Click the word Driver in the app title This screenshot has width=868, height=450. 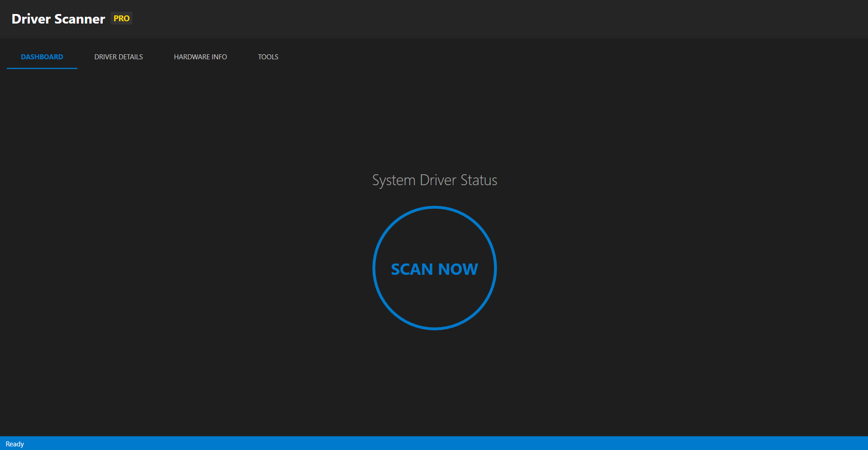coord(31,19)
